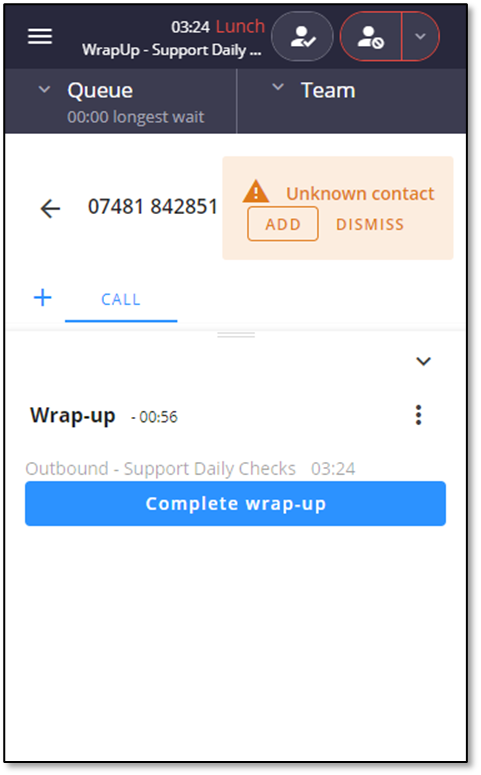Expand the Queue panel chevron
Image resolution: width=481 pixels, height=775 pixels.
pos(44,89)
